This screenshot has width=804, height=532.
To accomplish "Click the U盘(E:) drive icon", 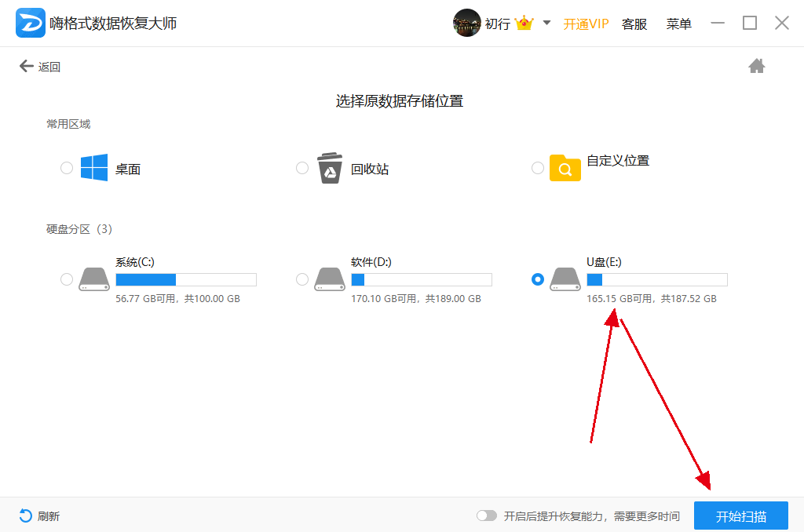I will coord(565,279).
